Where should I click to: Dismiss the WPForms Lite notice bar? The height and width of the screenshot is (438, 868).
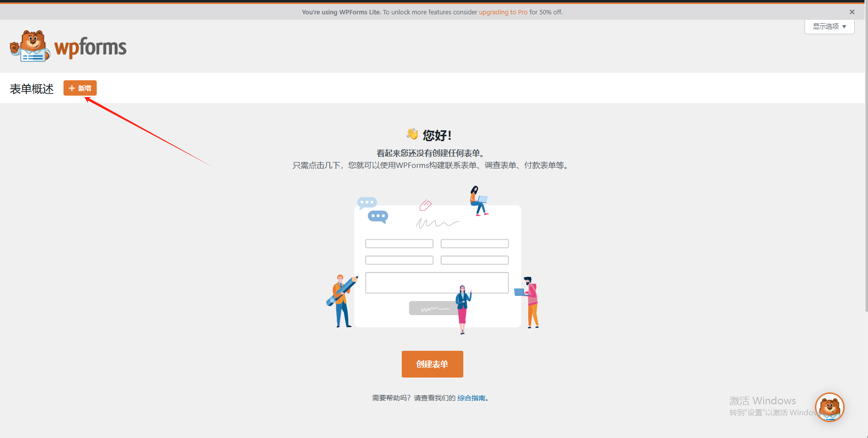point(852,12)
